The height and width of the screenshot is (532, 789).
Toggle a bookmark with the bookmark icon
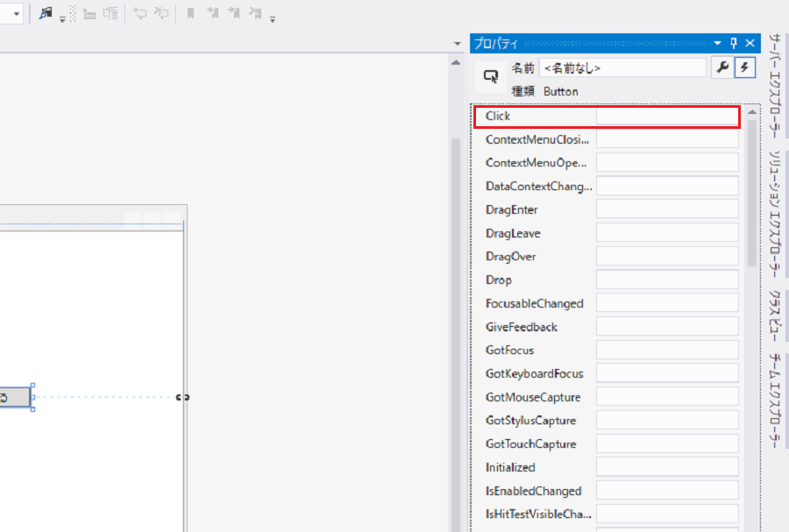191,13
